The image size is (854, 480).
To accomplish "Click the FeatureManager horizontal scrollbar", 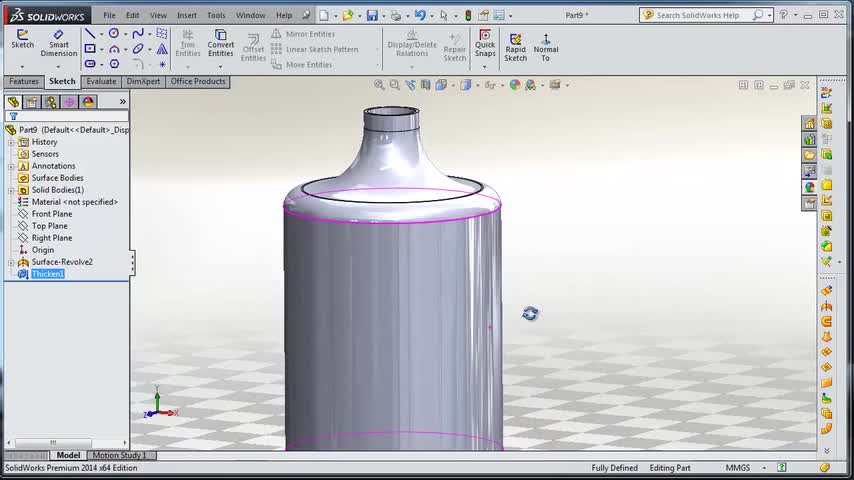I will click(66, 443).
